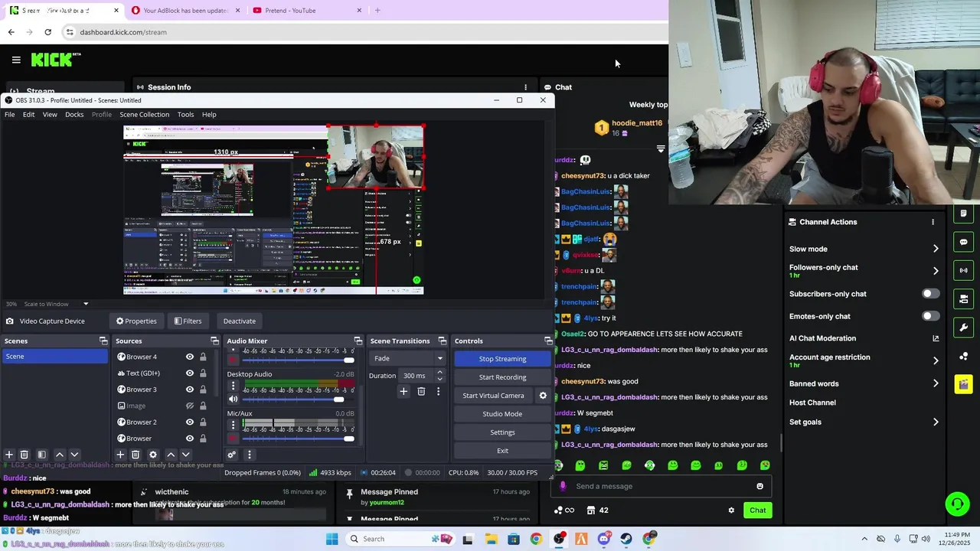Move source up in Sources dock
Image resolution: width=980 pixels, height=551 pixels.
coord(171,455)
